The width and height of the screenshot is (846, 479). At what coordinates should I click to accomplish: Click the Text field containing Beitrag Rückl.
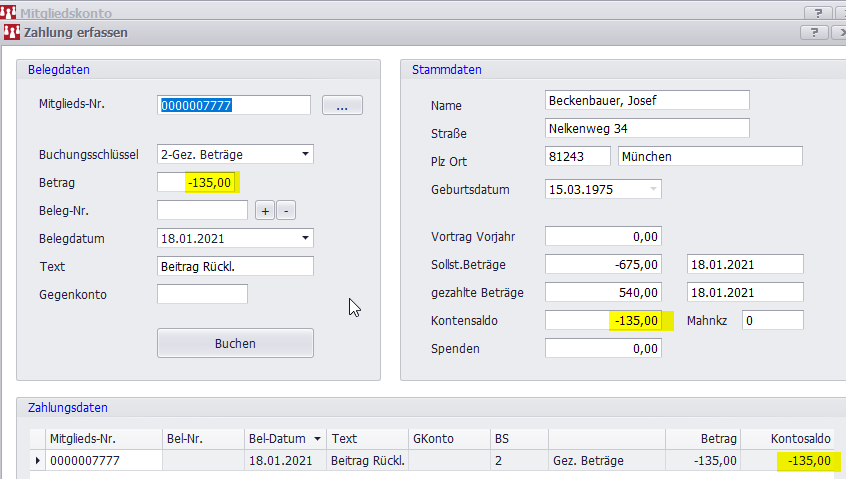point(235,266)
